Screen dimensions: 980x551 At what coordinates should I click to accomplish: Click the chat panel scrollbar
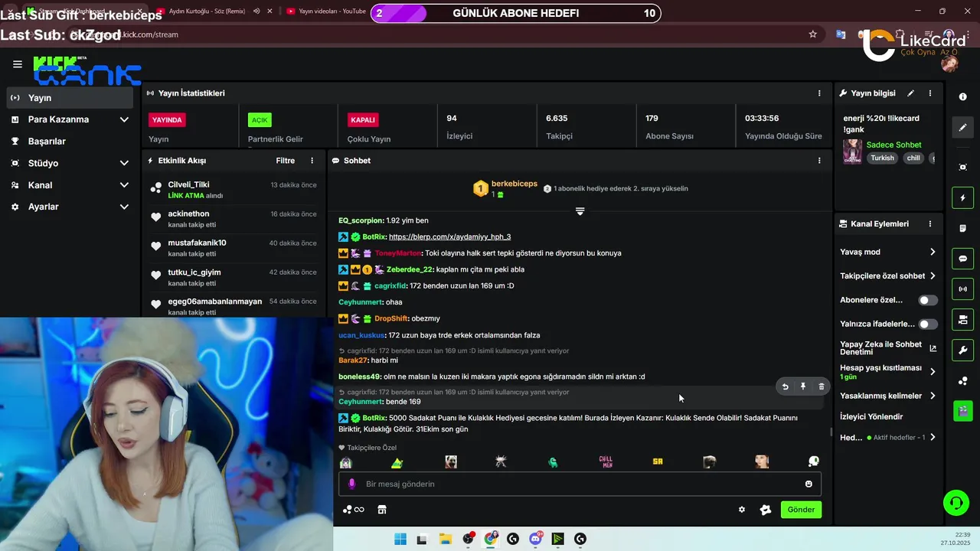click(831, 432)
